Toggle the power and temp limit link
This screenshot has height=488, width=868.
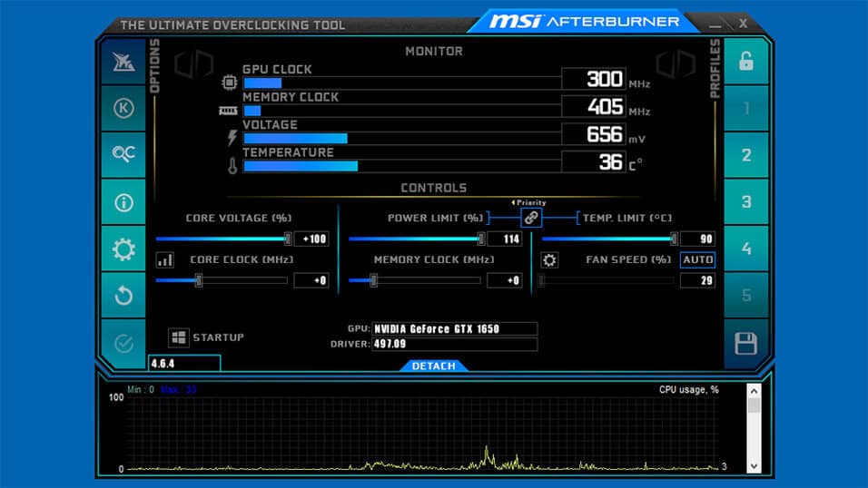[531, 218]
